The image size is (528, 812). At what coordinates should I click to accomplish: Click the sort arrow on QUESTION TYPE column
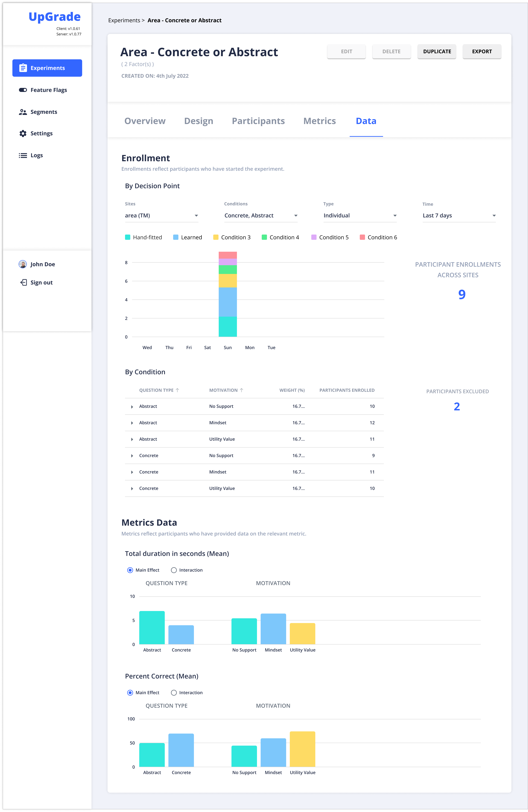[x=178, y=390]
